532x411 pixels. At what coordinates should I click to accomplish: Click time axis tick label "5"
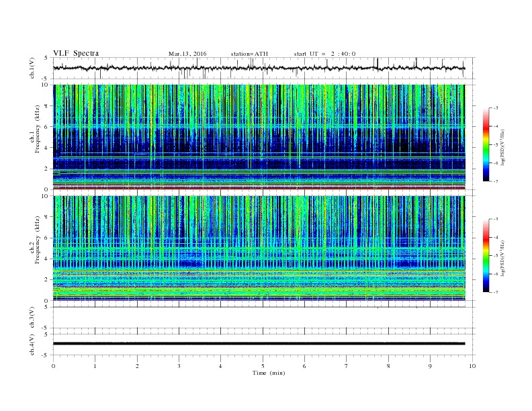[x=263, y=366]
